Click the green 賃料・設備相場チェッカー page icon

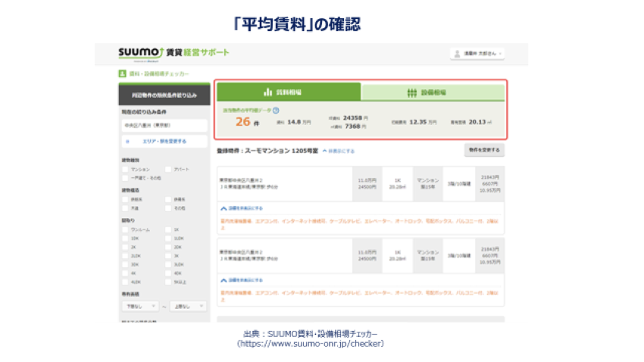122,74
